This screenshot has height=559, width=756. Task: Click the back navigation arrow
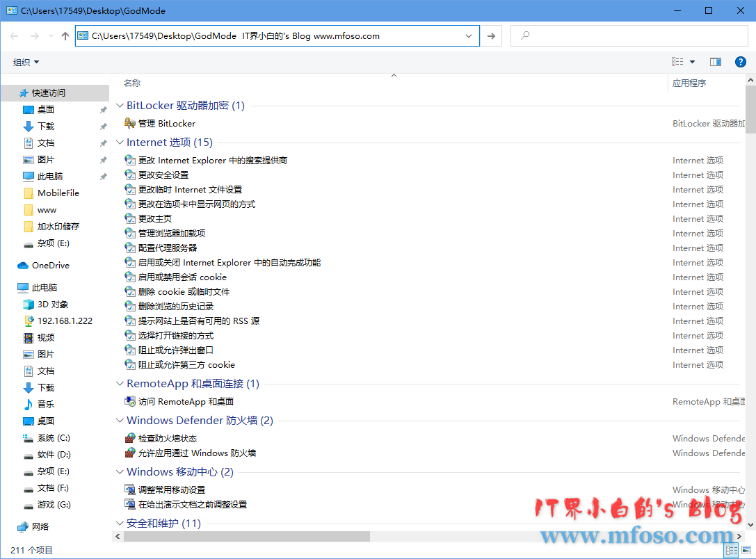14,36
